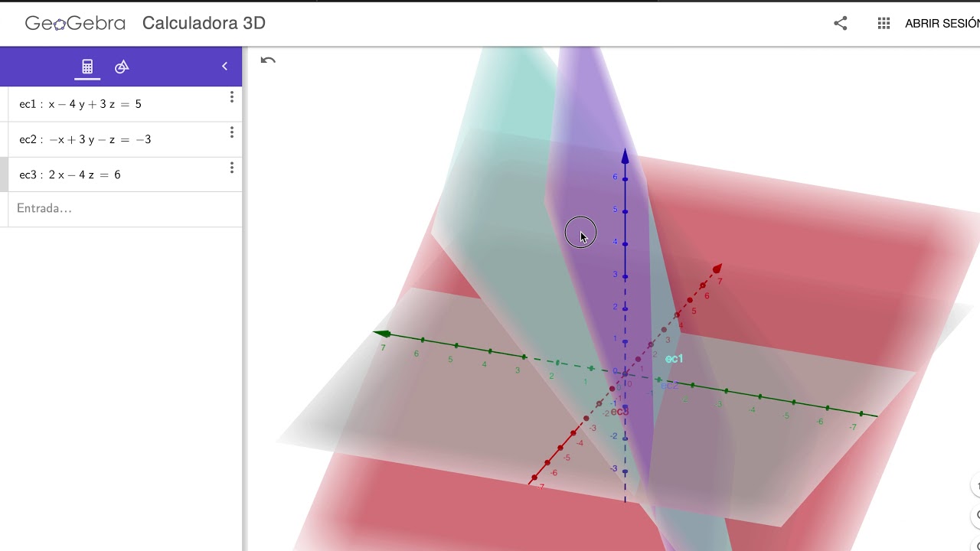The height and width of the screenshot is (551, 980).
Task: Open more options for ec3
Action: (231, 168)
